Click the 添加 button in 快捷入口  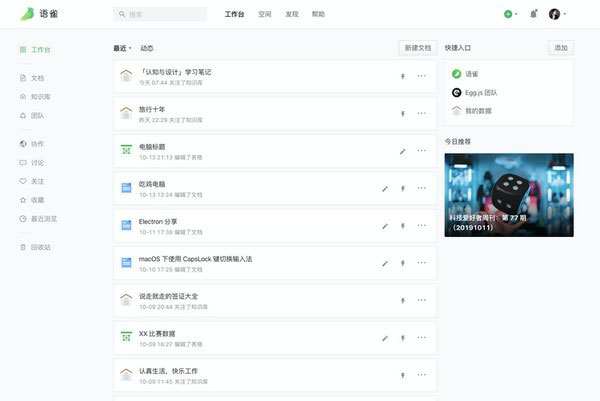coord(560,48)
